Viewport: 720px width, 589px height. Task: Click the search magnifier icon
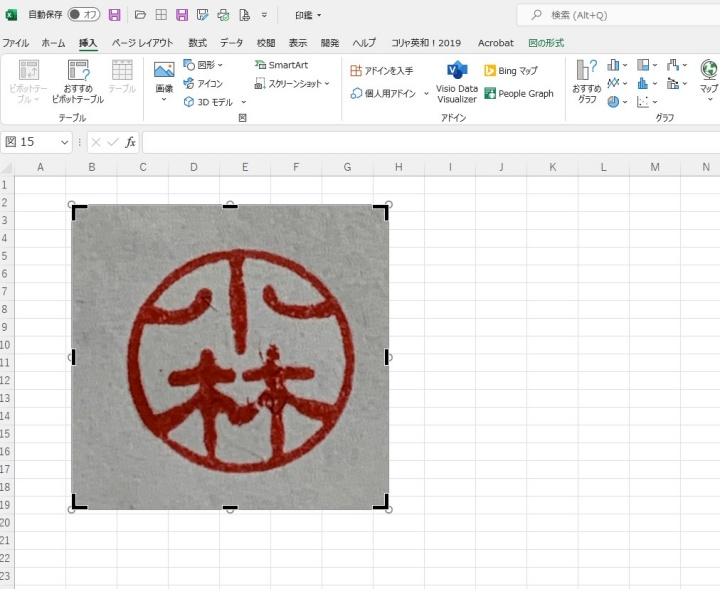(x=536, y=15)
